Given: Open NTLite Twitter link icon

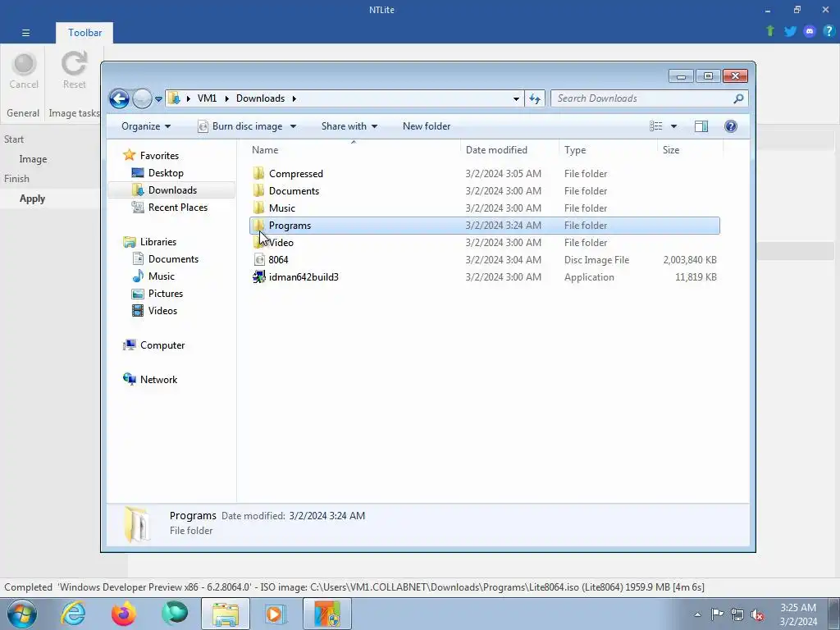Looking at the screenshot, I should tap(790, 31).
